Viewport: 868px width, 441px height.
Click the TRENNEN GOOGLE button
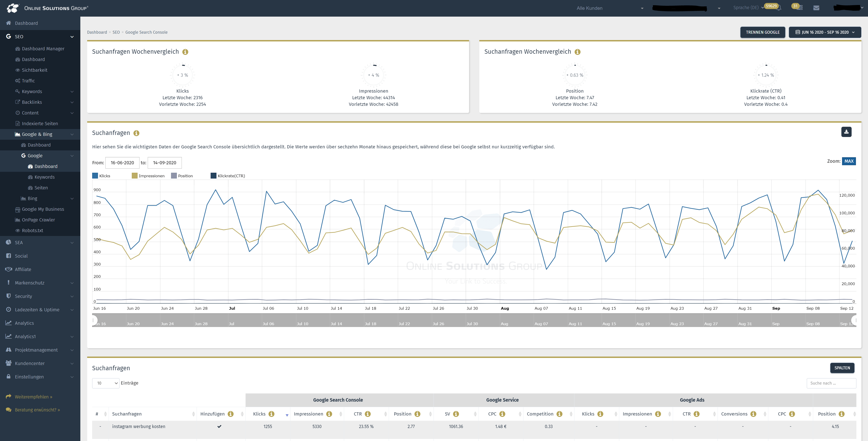click(763, 32)
